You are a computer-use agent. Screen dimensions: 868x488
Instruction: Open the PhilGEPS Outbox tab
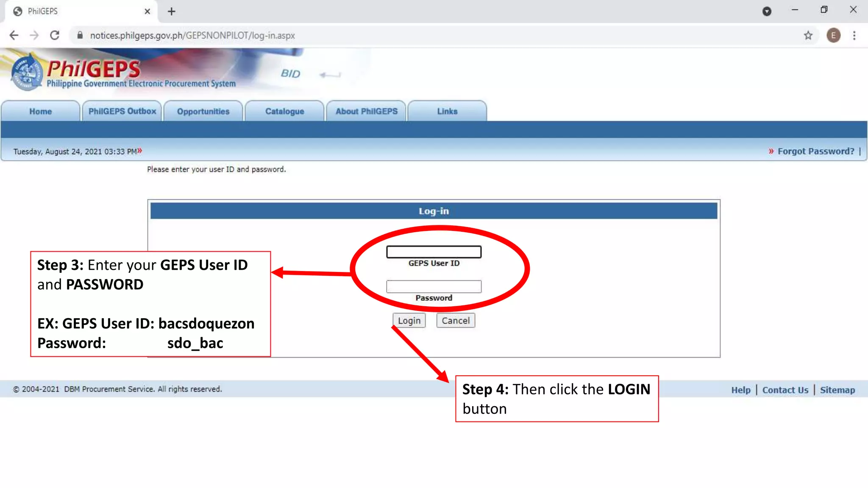coord(122,111)
